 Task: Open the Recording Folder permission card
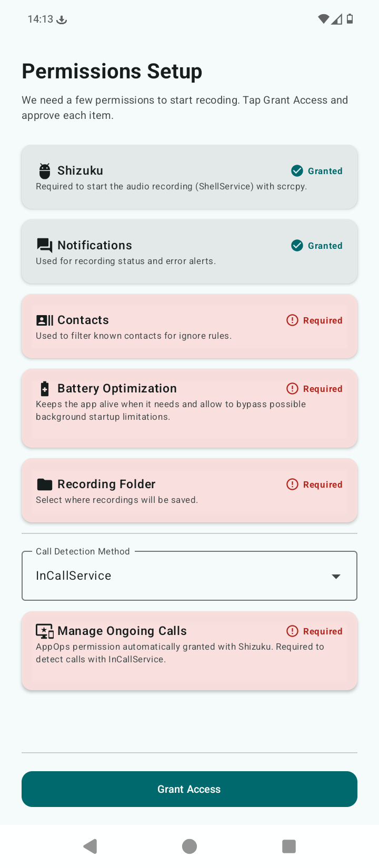189,491
